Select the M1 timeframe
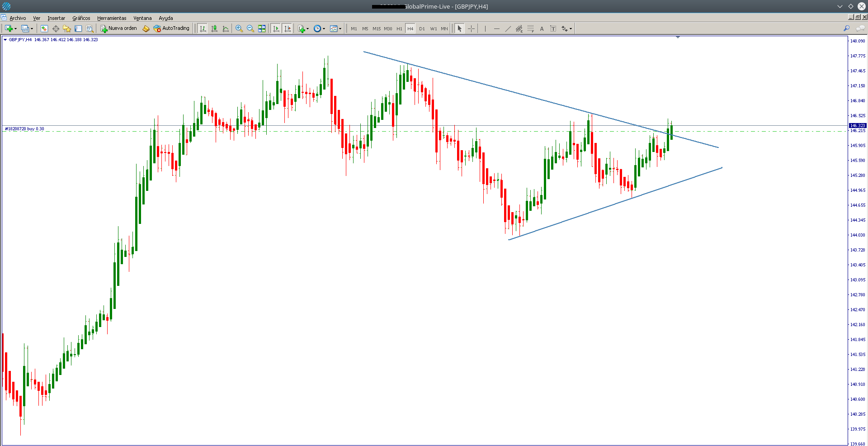The image size is (868, 446). coord(354,28)
